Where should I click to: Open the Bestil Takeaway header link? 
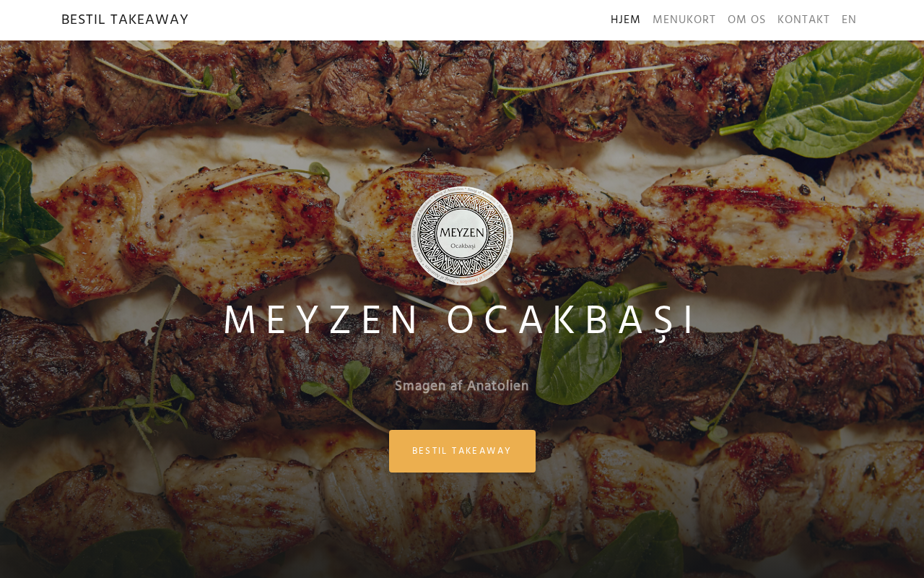[125, 20]
